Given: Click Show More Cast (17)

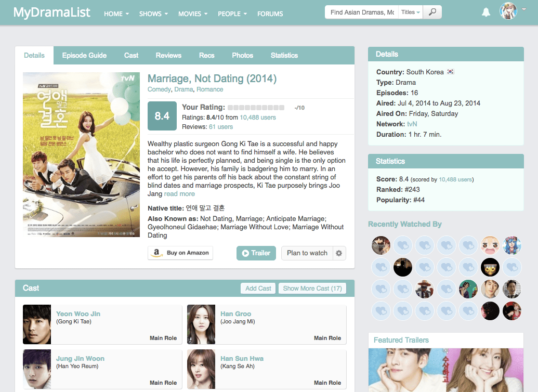Looking at the screenshot, I should (312, 288).
